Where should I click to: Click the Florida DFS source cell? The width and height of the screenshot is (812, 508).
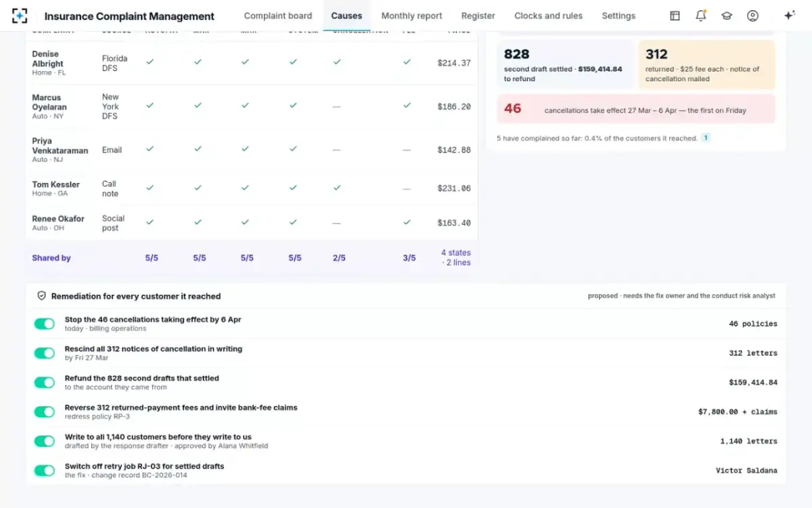114,63
